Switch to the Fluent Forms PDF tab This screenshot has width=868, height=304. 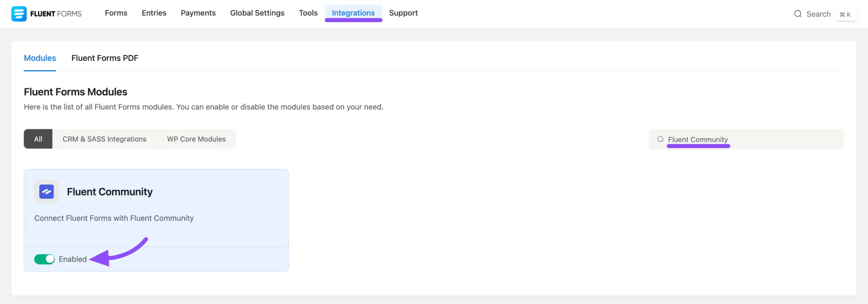click(105, 58)
